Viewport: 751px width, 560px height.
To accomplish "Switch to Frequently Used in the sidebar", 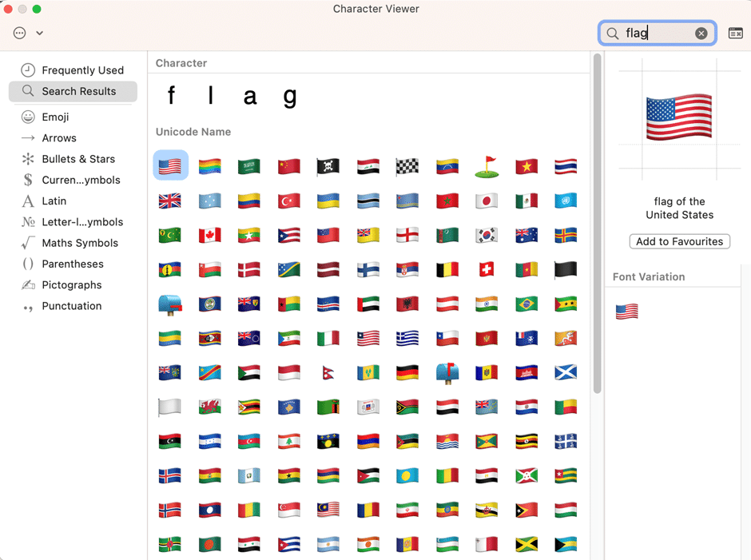I will click(82, 70).
